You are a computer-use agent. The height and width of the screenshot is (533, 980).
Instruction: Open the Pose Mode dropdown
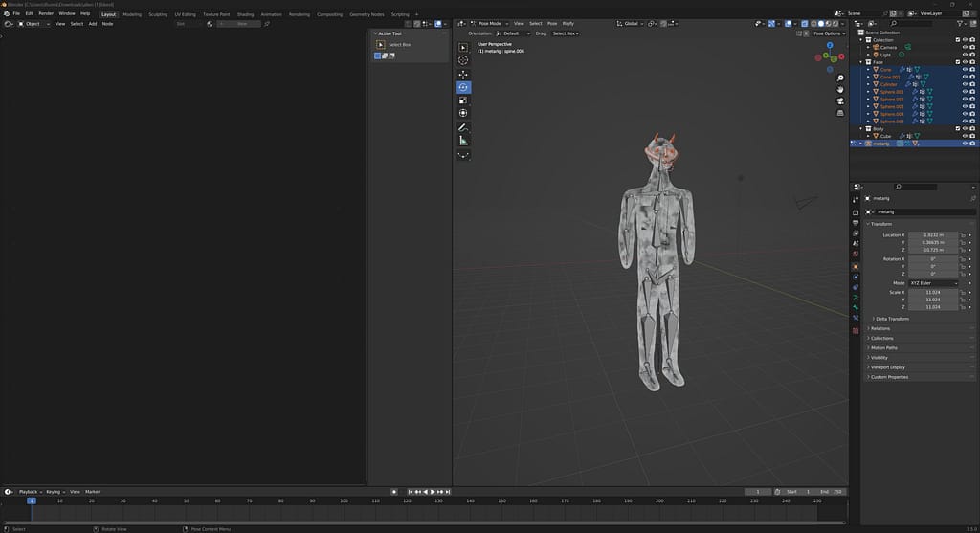pos(491,23)
